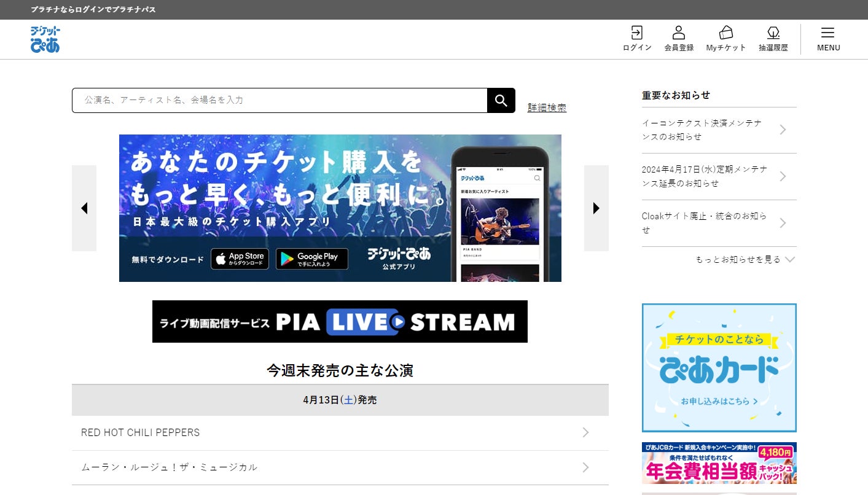
Task: Click chevron on RED HOT CHILI PEPPERS row
Action: 585,432
